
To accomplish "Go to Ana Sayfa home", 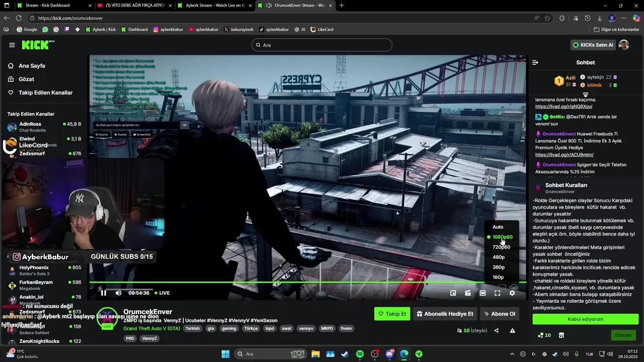I will (x=32, y=66).
